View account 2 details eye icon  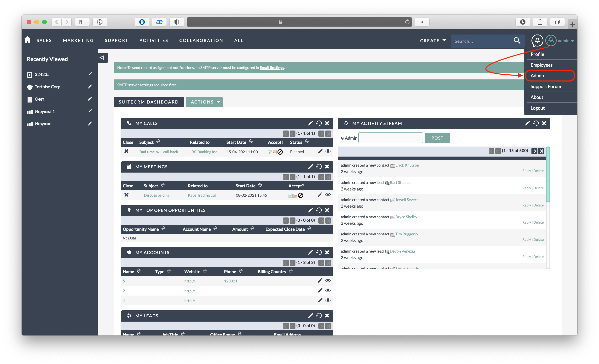coord(328,290)
